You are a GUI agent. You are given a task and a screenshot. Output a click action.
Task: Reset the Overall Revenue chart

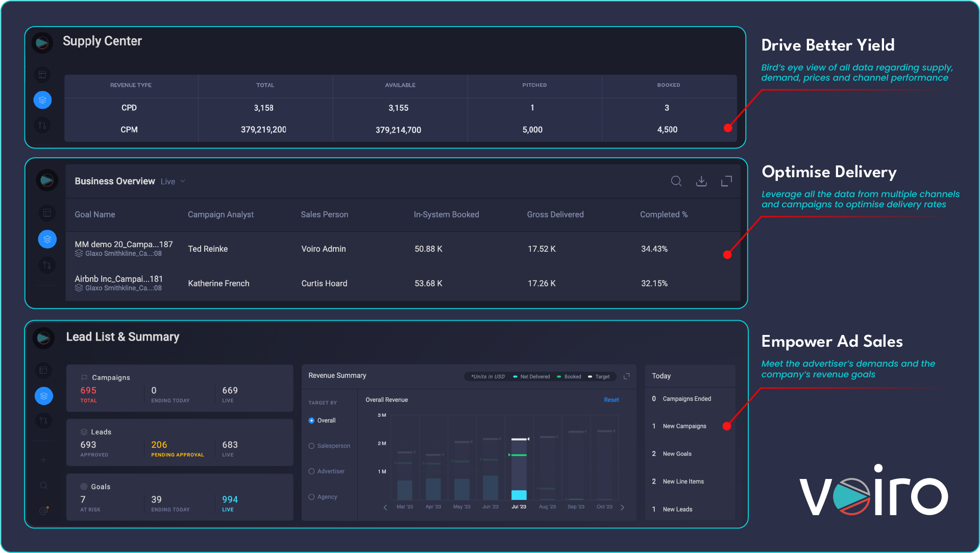pyautogui.click(x=611, y=400)
